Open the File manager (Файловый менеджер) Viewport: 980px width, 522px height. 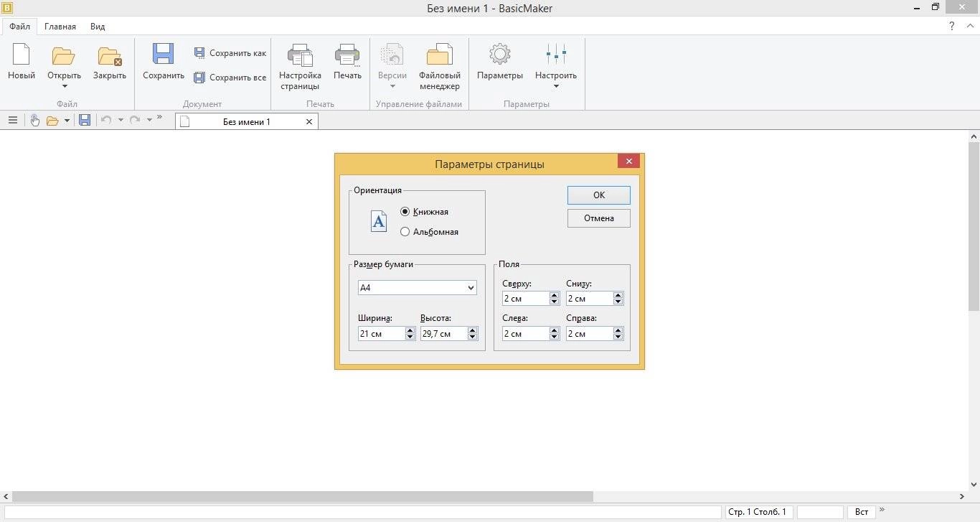[x=439, y=66]
